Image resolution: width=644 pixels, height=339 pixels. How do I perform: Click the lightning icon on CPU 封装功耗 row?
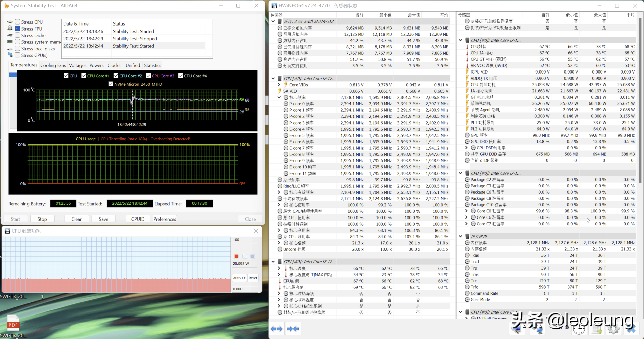point(467,85)
